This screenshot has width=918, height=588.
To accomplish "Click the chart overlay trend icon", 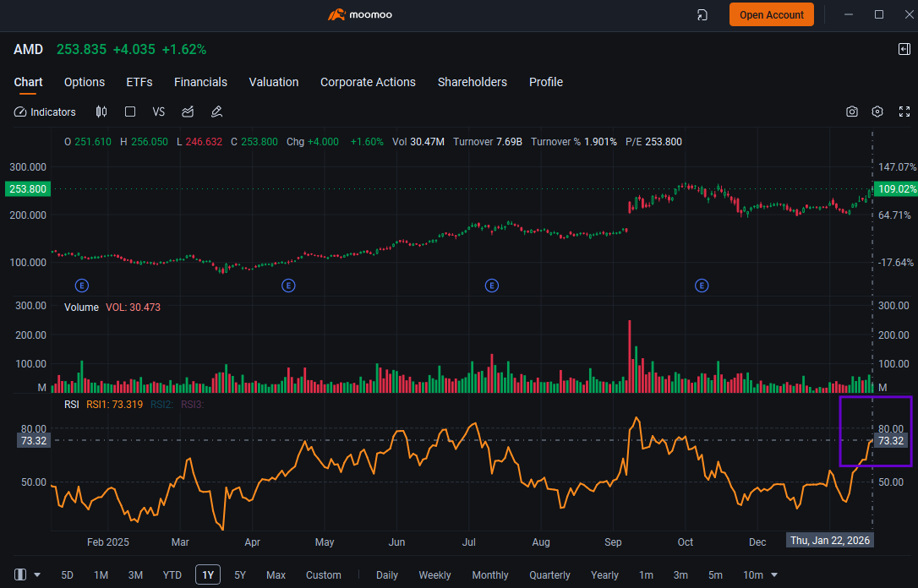I will pos(188,112).
